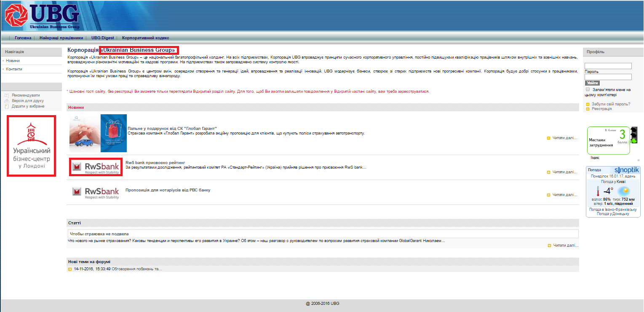
Task: Click the UBG logo in the header
Action: pyautogui.click(x=42, y=16)
